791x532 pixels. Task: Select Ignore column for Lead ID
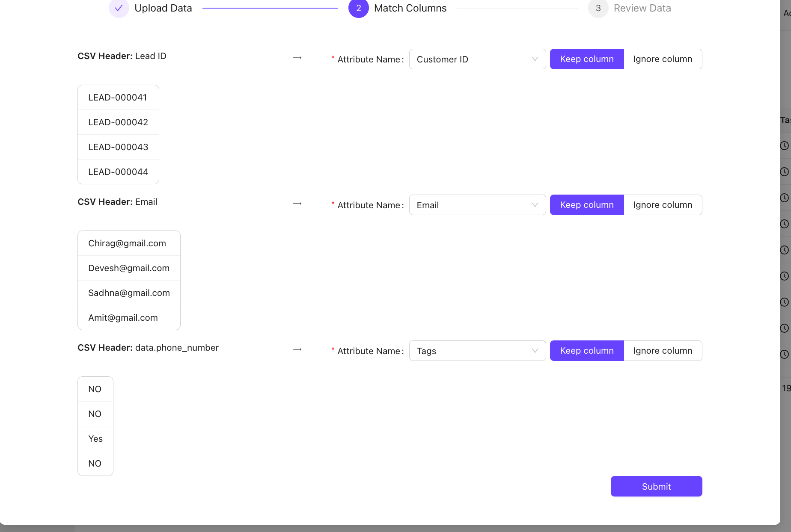tap(662, 59)
